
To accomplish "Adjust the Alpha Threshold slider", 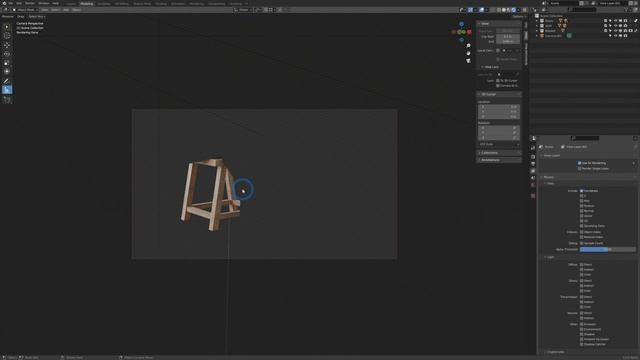I will point(608,249).
